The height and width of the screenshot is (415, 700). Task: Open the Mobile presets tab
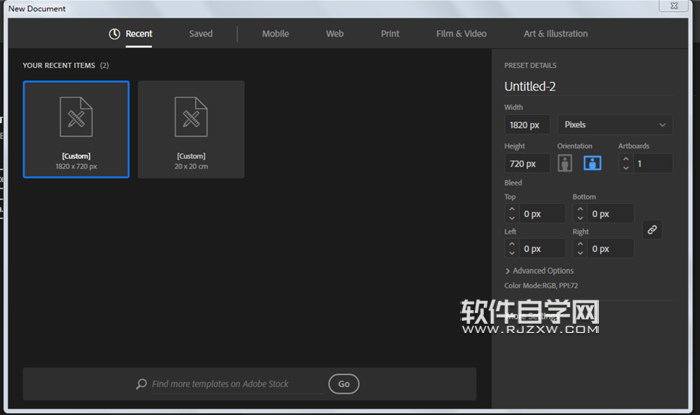point(275,34)
